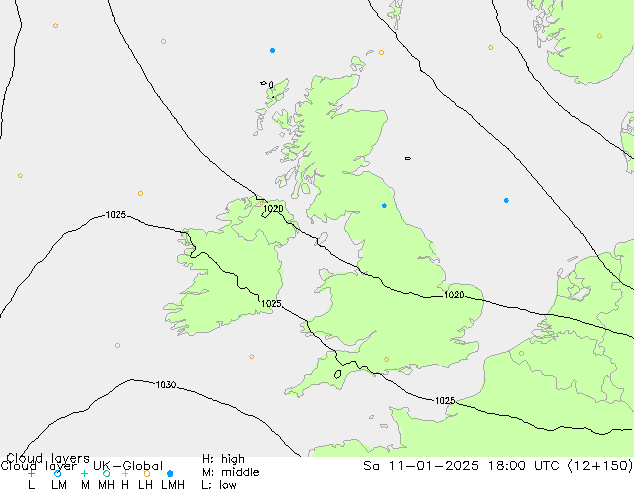Click the 1030 isobar label
The height and width of the screenshot is (490, 634).
click(x=166, y=384)
